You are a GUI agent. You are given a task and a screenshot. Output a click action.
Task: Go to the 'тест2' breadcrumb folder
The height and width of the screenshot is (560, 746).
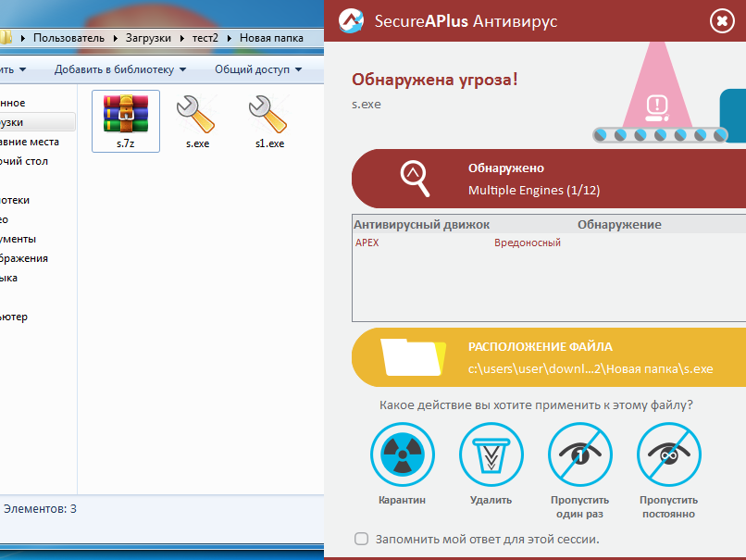pos(205,38)
